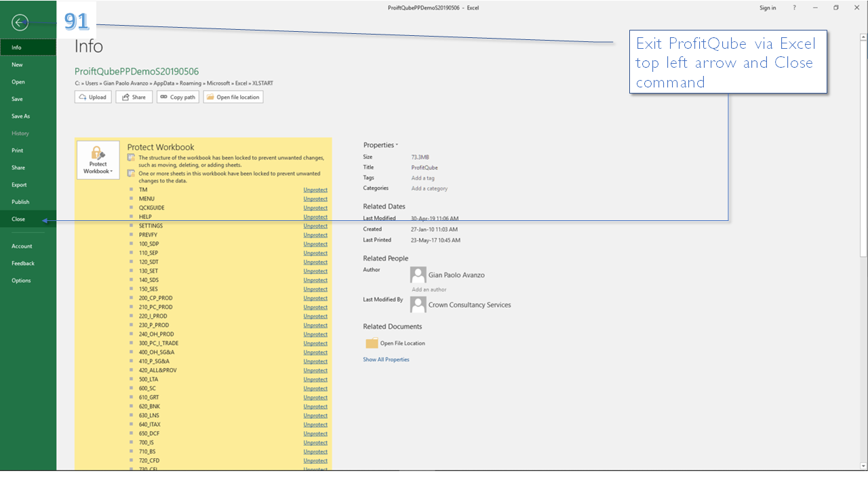Select Save As in the sidebar
Screen dimensions: 868x488
coord(28,116)
